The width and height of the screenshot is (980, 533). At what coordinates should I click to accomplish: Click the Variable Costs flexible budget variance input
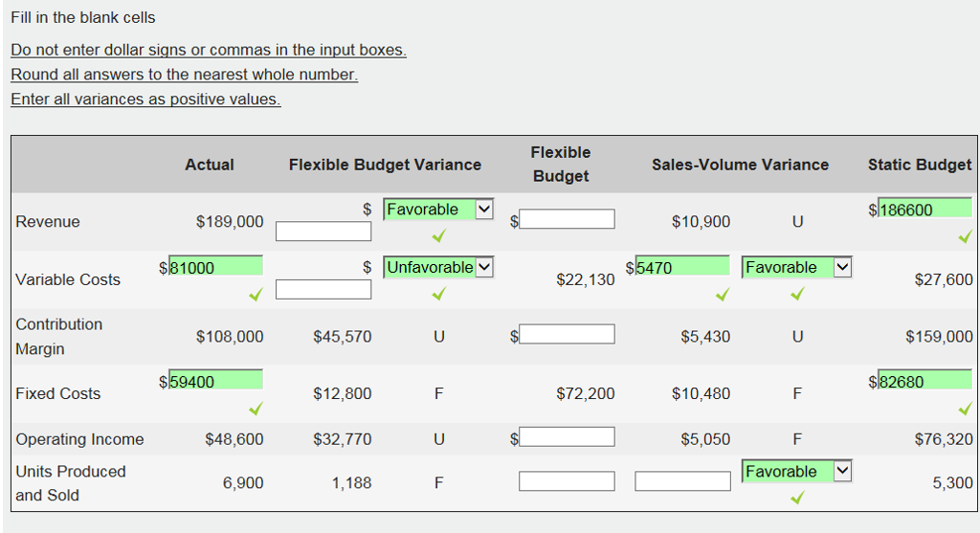[x=323, y=288]
